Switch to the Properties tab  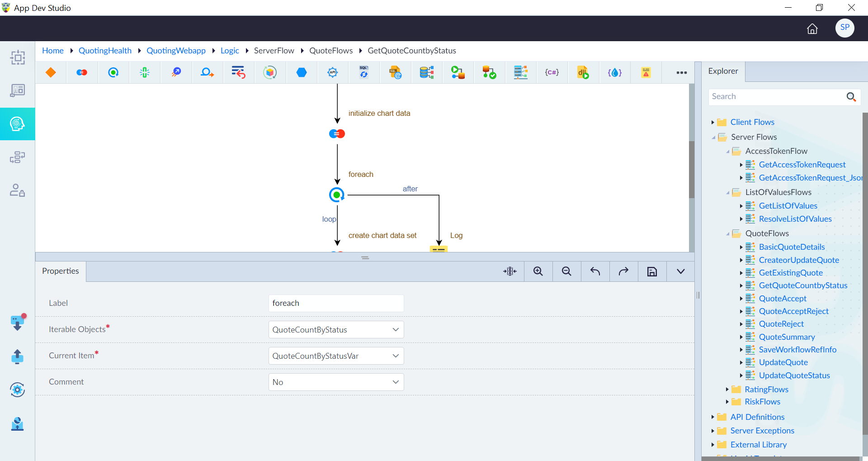[x=61, y=271]
